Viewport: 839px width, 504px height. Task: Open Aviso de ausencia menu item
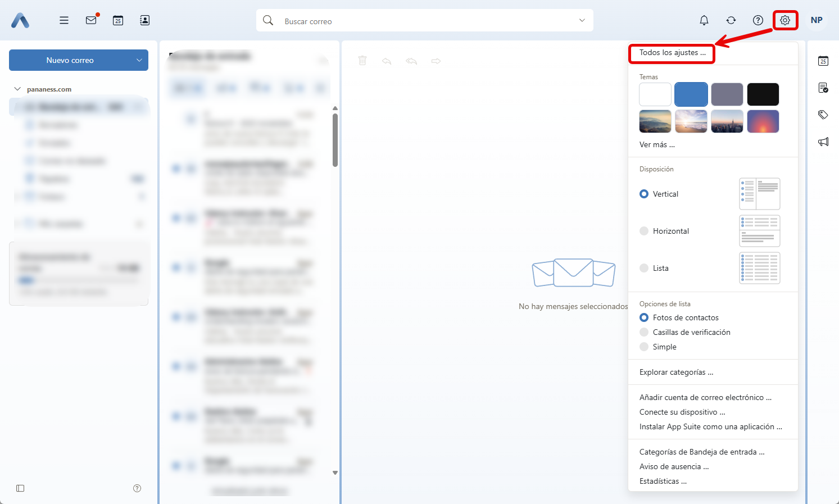[674, 466]
